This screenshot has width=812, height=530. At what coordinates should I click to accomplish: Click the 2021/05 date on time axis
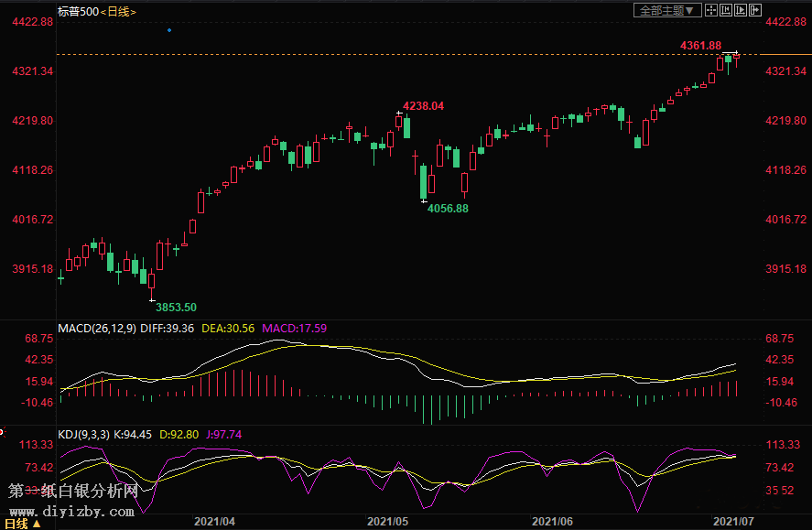point(387,521)
